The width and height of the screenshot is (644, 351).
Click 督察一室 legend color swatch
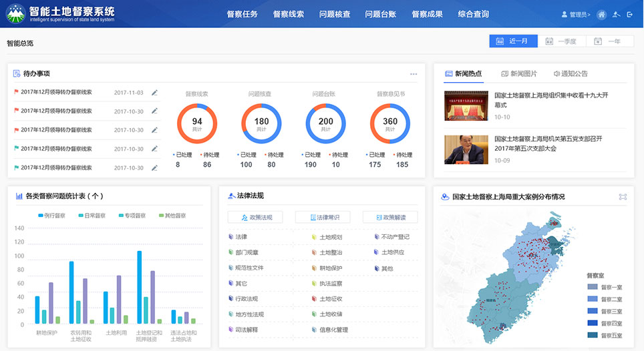coord(592,287)
